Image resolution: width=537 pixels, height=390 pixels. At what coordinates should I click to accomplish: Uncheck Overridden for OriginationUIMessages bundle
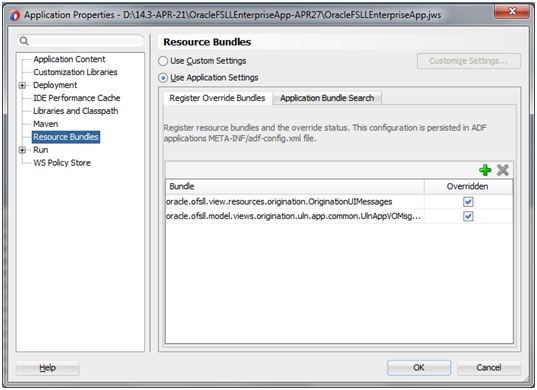(468, 202)
